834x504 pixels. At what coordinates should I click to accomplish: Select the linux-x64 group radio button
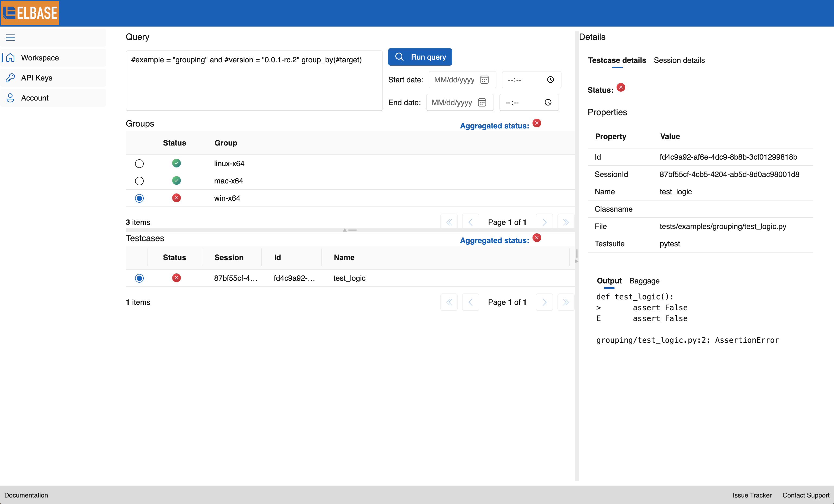[x=139, y=164]
